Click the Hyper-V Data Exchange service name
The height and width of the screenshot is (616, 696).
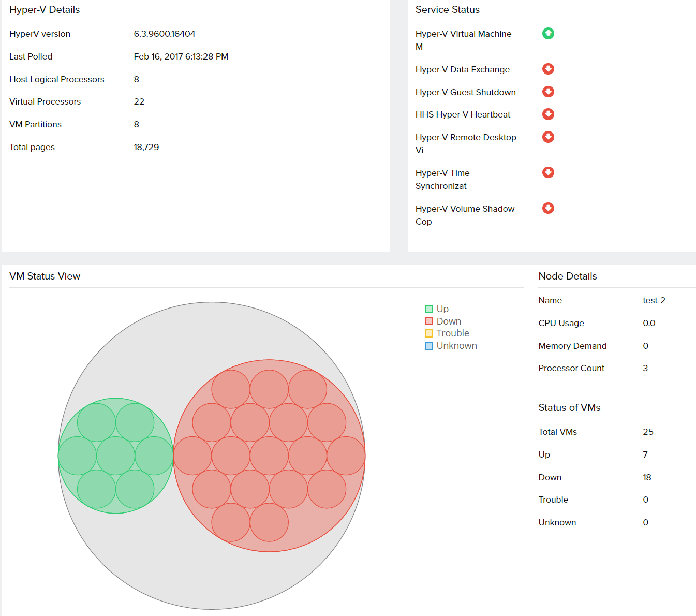point(462,69)
